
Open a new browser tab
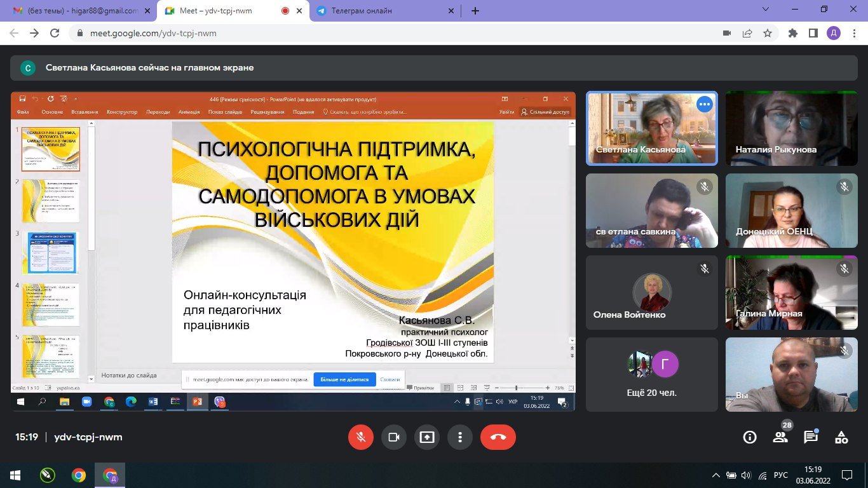coord(475,11)
